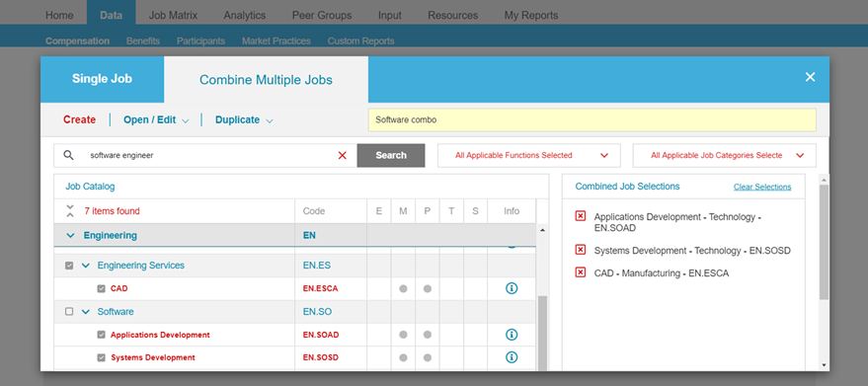Click the Search button
Screen dimensions: 868x386
pyautogui.click(x=391, y=155)
